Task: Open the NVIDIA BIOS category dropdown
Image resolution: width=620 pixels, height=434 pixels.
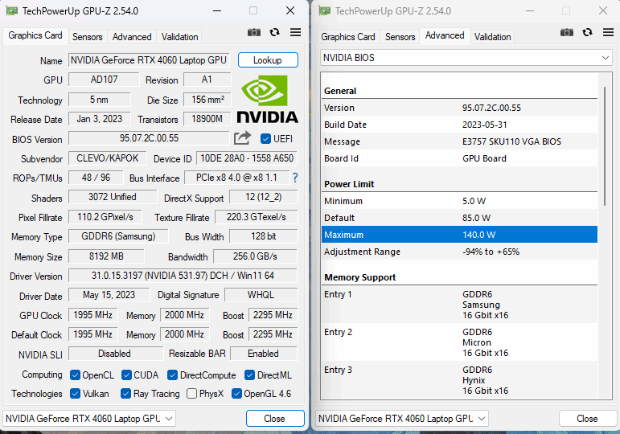Action: pos(466,58)
